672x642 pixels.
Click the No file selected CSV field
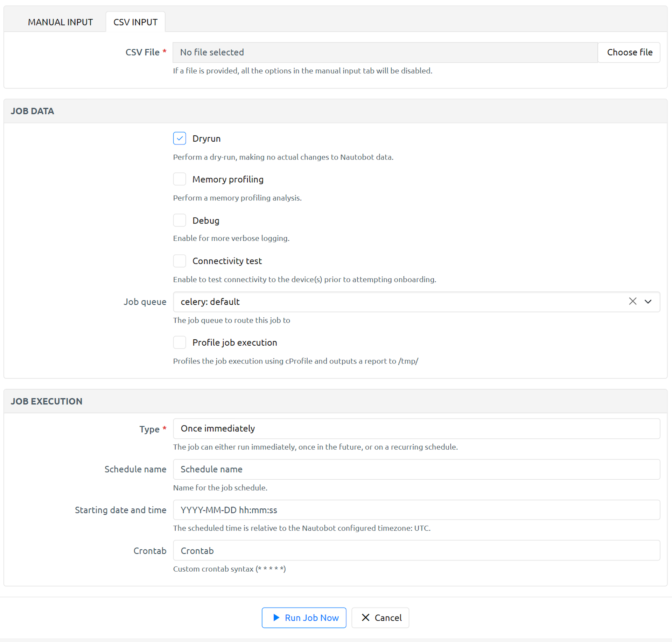385,52
